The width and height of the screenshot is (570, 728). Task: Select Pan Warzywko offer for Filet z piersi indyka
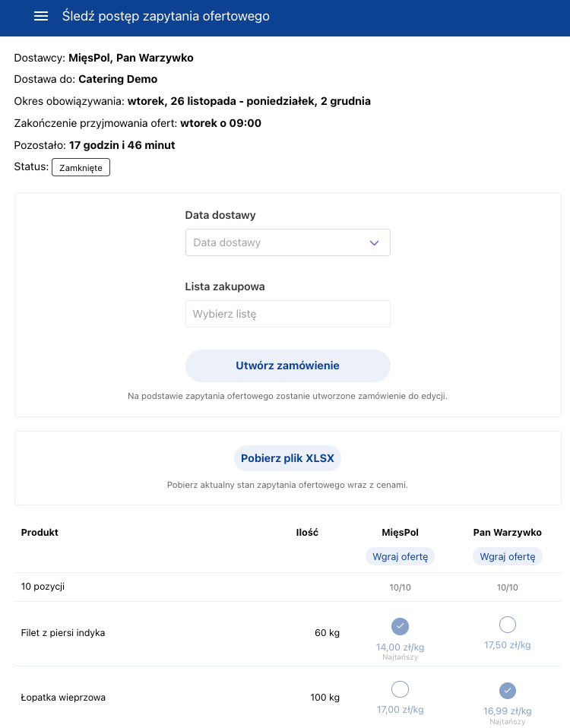point(508,625)
